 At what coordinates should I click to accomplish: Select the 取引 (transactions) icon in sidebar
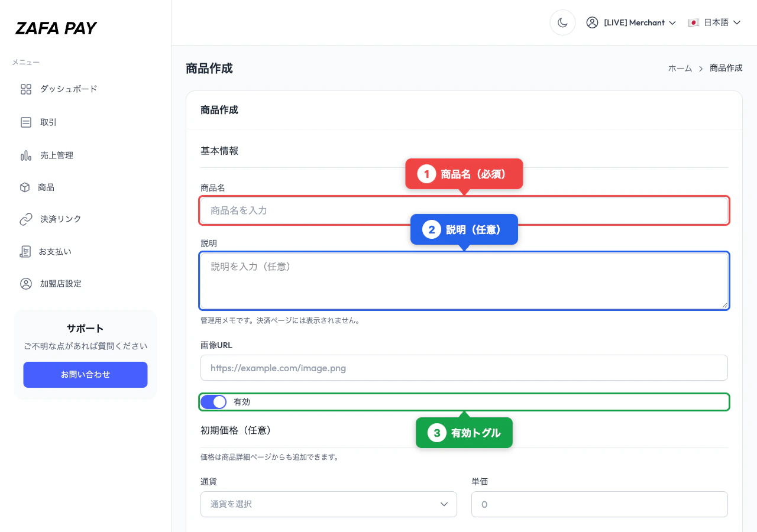coord(25,122)
